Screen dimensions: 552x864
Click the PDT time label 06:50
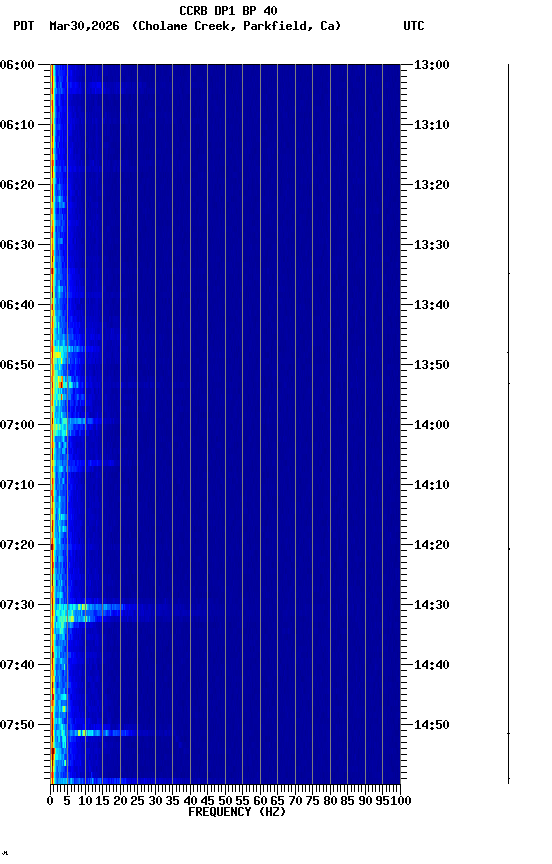17,365
